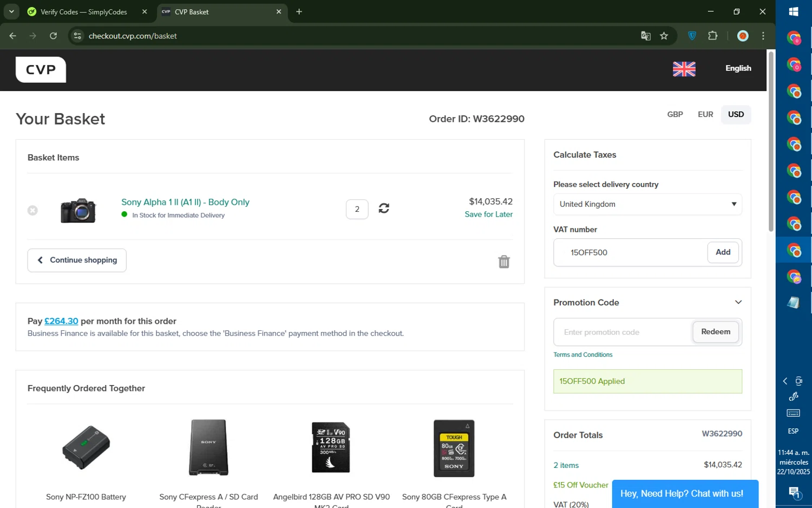Open Sony CFexpress A / SD Card Reader image
Image resolution: width=812 pixels, height=508 pixels.
click(209, 448)
